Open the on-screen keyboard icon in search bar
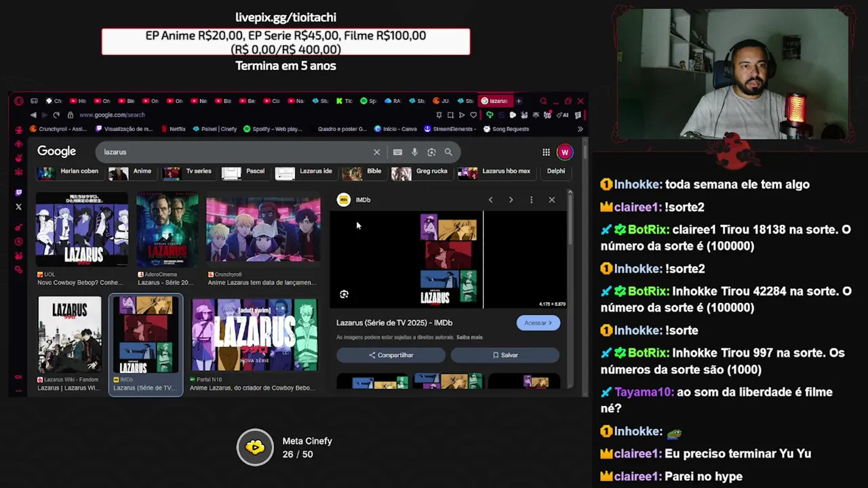 pyautogui.click(x=397, y=152)
